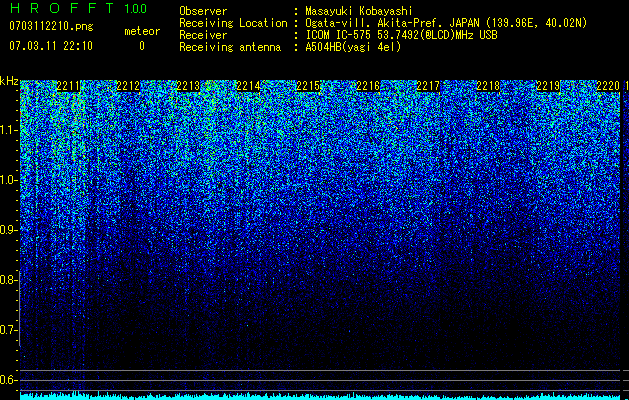Click the cyan signal level strip at bottom
The width and height of the screenshot is (629, 400).
coord(320,396)
